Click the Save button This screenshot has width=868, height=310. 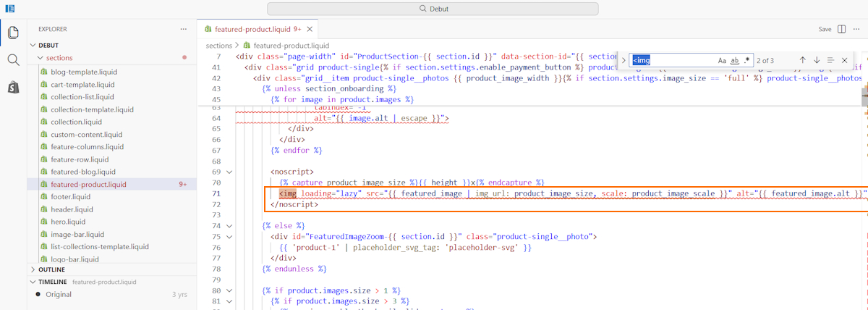pos(825,29)
